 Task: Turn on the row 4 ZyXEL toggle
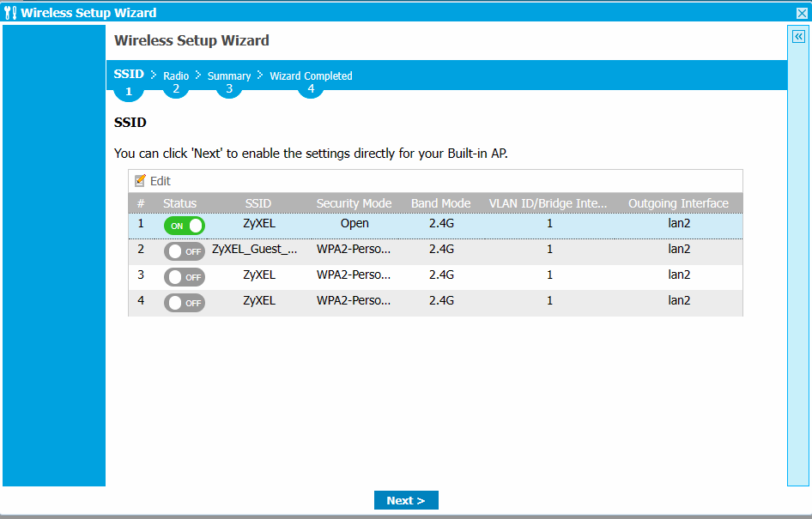coord(185,303)
